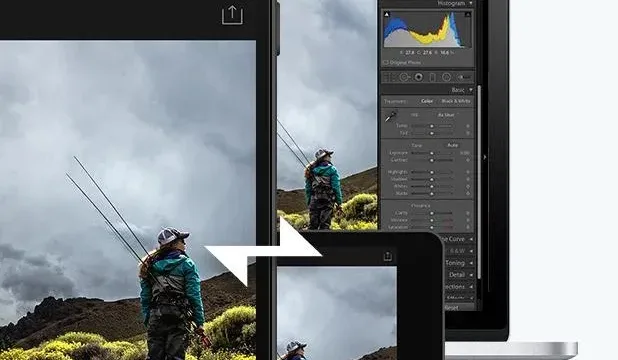Choose Color treatment
Image resolution: width=618 pixels, height=360 pixels.
coord(427,101)
